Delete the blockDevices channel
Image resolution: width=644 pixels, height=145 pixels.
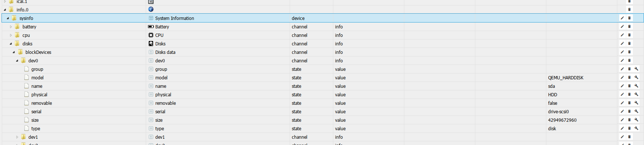coord(629,52)
